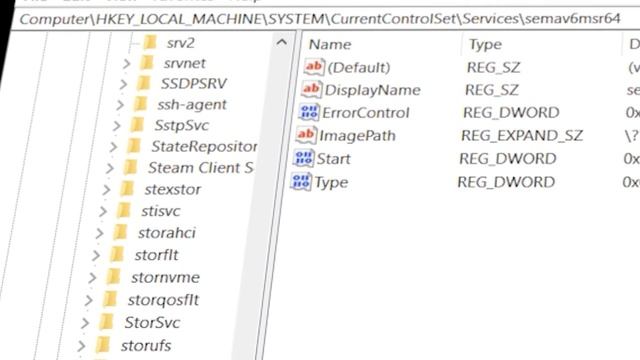Click the stisvc folder icon
Screen dimensions: 640x360
(x=124, y=211)
